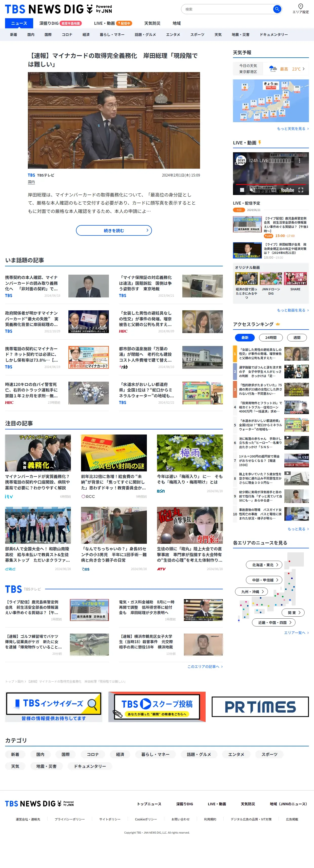Open the Japan weather map image

click(271, 101)
